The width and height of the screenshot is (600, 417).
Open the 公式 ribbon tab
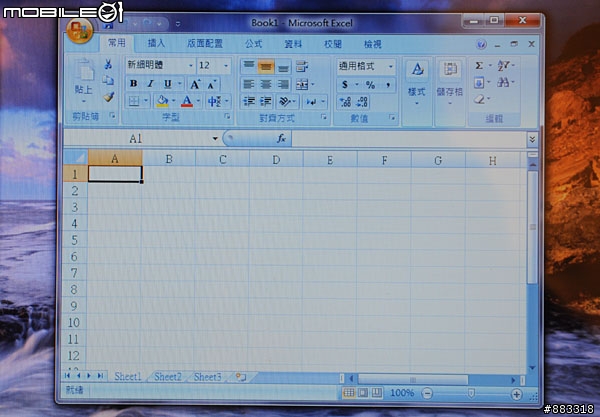(254, 44)
